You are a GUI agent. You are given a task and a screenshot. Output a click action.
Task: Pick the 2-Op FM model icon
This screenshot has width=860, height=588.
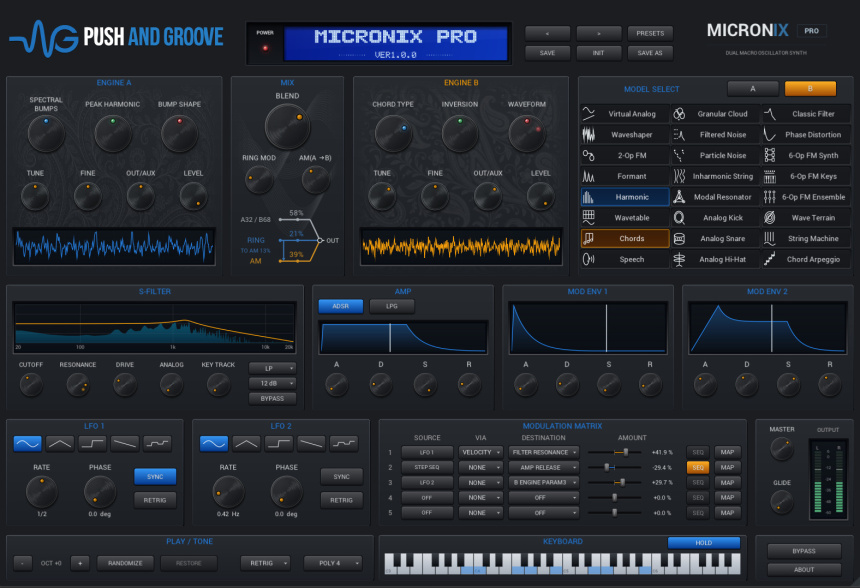pyautogui.click(x=589, y=155)
